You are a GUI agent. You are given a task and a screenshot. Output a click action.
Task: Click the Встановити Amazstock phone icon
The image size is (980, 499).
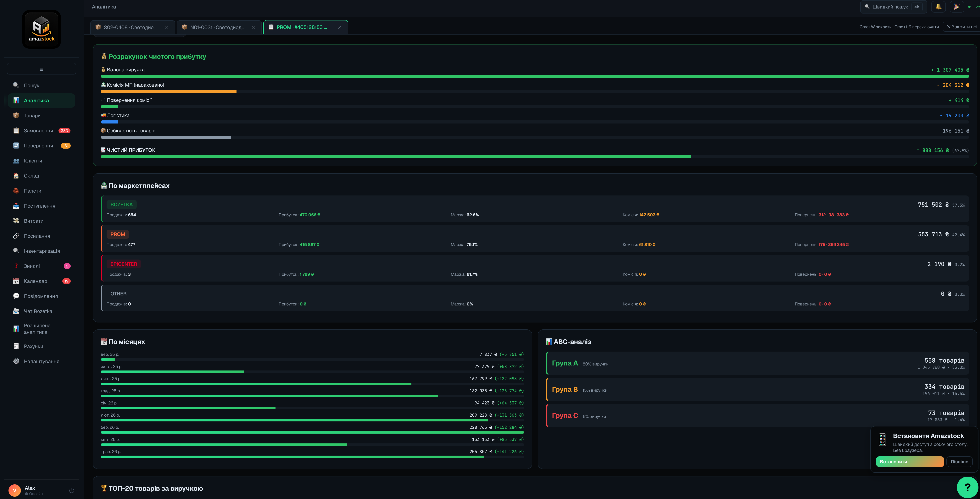coord(882,439)
